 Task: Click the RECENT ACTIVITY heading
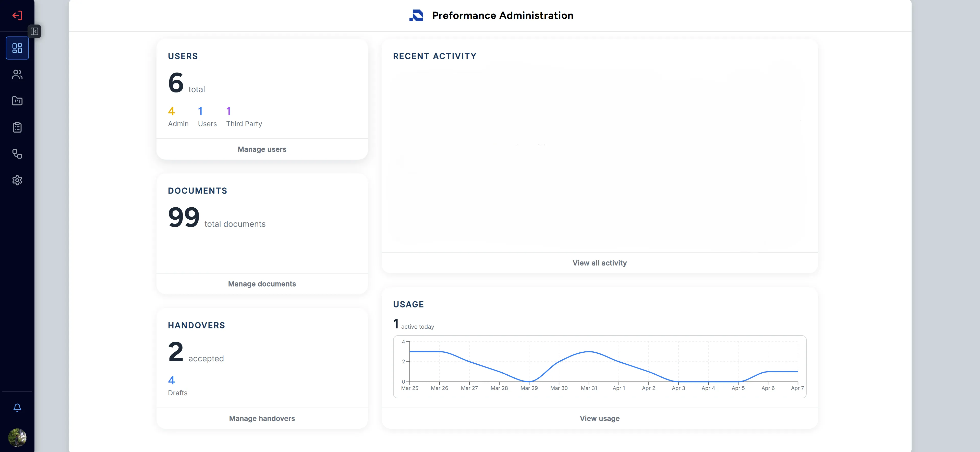click(x=434, y=56)
